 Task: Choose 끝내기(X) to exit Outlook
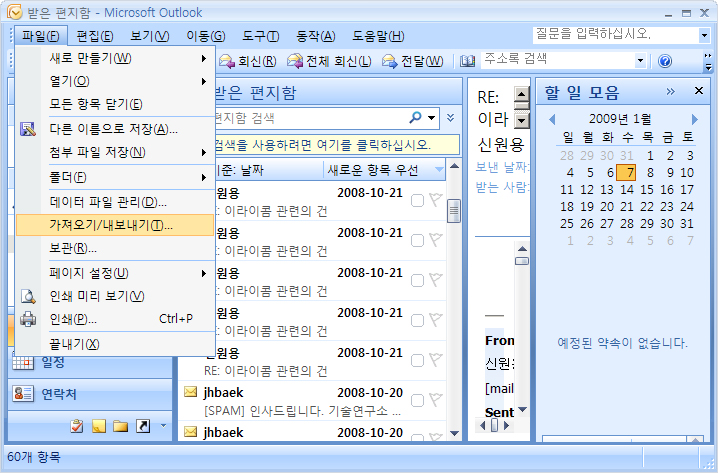coord(114,344)
